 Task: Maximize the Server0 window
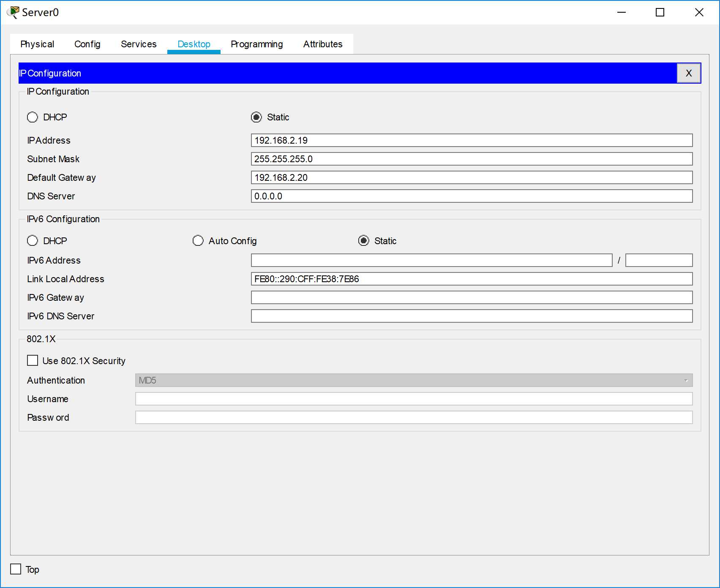click(660, 12)
